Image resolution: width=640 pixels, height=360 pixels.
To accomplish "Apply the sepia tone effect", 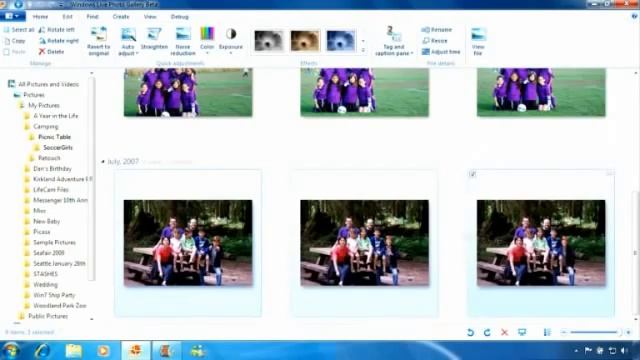I will tap(304, 40).
